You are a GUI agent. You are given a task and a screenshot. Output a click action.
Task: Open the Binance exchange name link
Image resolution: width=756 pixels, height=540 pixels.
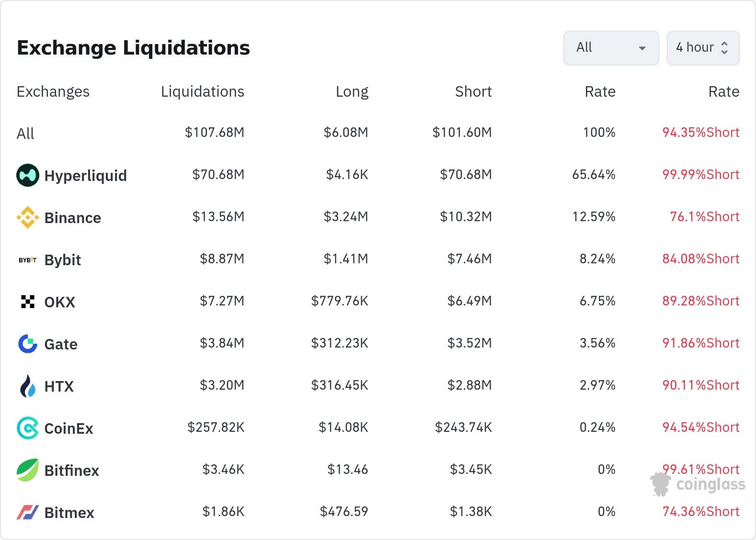pyautogui.click(x=72, y=218)
